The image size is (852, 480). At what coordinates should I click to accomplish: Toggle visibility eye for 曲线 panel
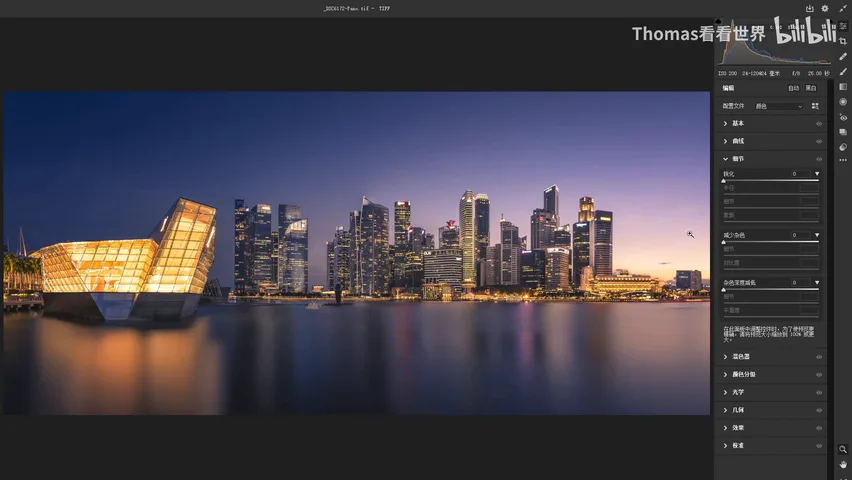point(819,141)
